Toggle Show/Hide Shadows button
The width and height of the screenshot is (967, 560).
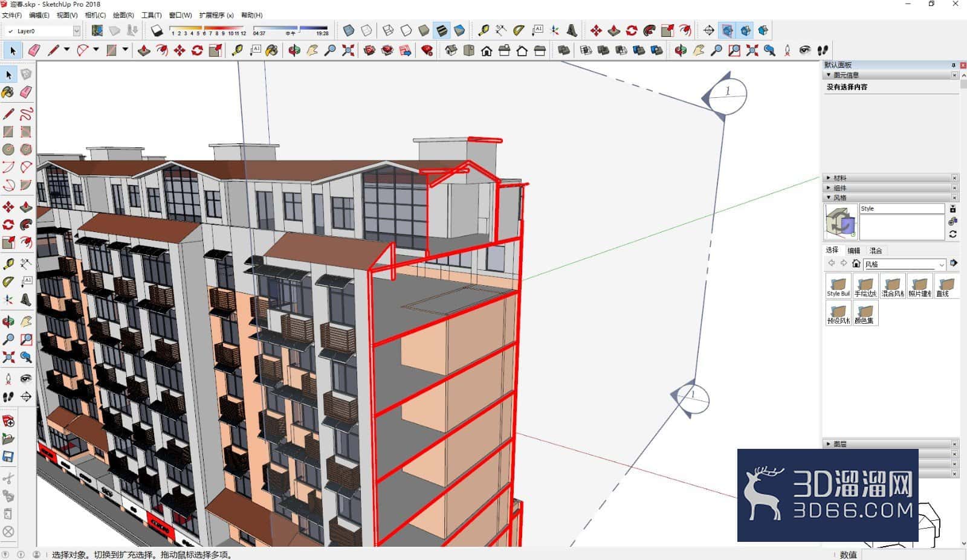157,30
